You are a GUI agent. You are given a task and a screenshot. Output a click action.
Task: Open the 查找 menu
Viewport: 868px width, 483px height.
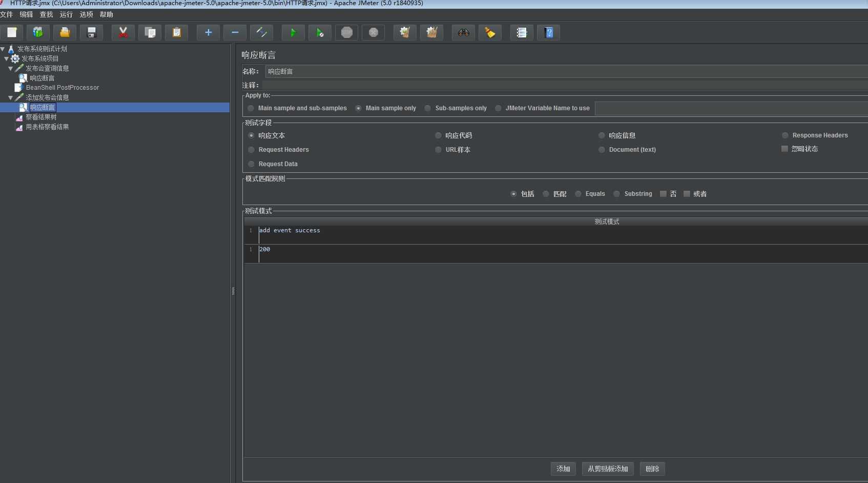(46, 14)
